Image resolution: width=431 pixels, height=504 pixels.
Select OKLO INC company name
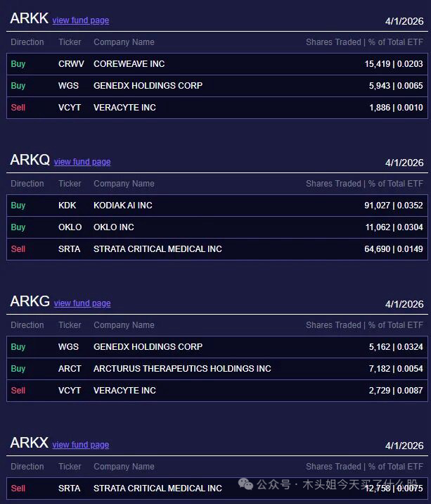(x=114, y=227)
